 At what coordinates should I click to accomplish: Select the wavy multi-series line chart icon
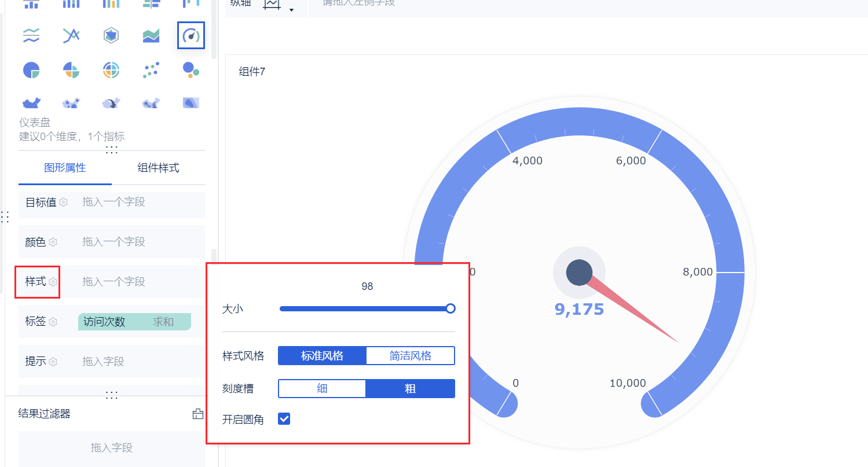(31, 36)
